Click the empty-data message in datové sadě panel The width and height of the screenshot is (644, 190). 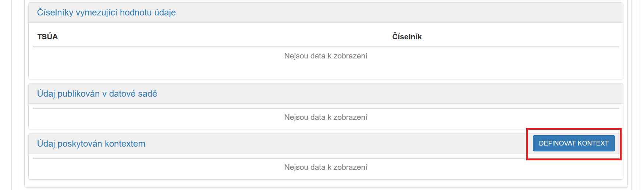(325, 117)
